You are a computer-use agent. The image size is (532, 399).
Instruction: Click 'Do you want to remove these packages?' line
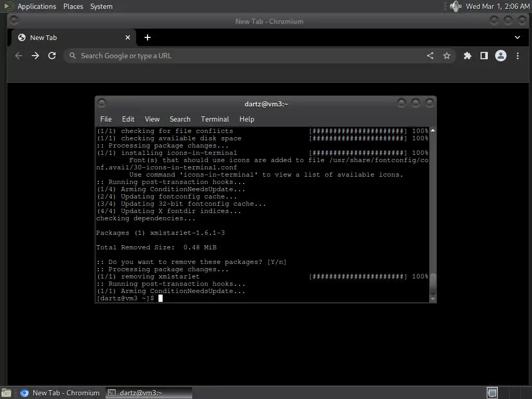click(x=191, y=262)
